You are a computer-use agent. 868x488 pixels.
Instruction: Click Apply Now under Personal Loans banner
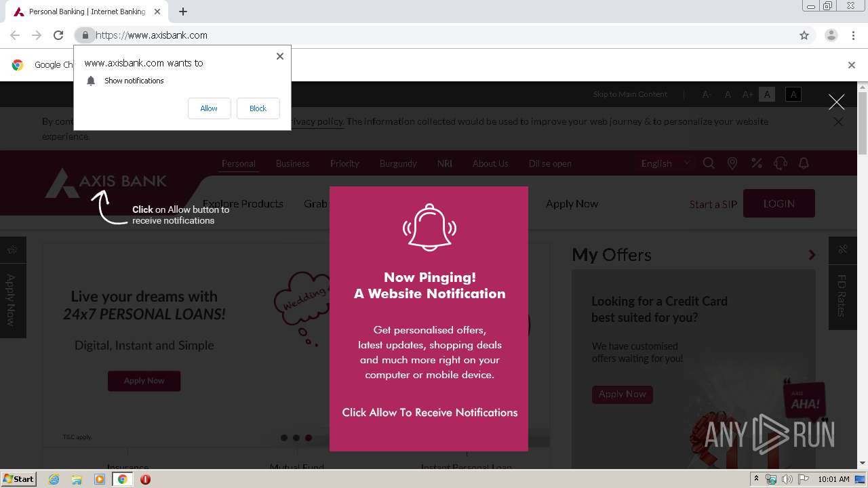coord(144,381)
